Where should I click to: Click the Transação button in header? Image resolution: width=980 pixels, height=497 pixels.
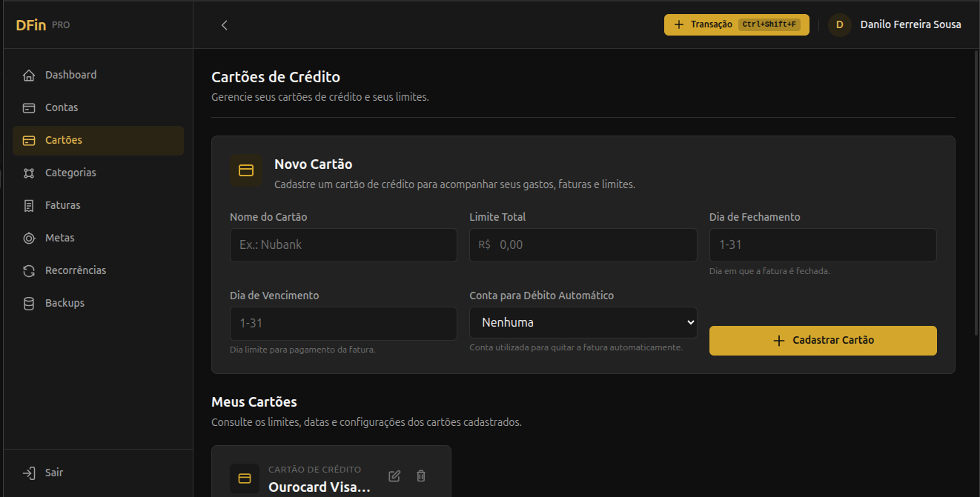(x=736, y=24)
